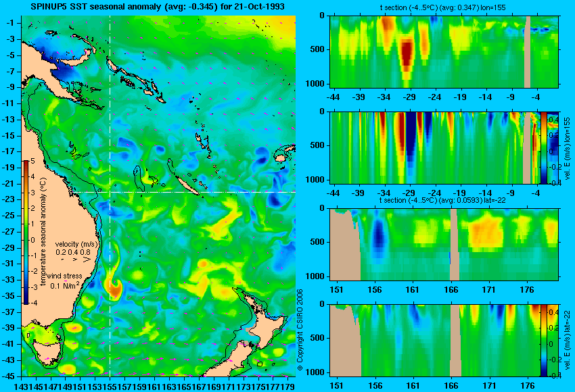Image resolution: width=575 pixels, height=392 pixels.
Task: Click the SST anomaly map panel
Action: 158,196
